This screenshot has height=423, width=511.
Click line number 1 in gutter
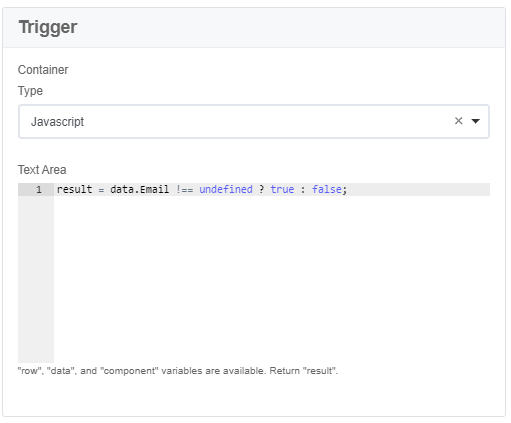pos(39,189)
